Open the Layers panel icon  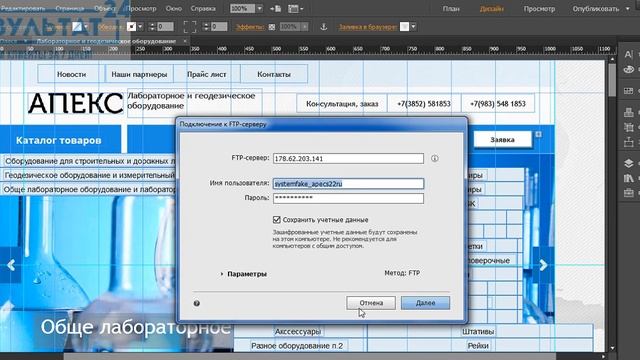coord(629,163)
